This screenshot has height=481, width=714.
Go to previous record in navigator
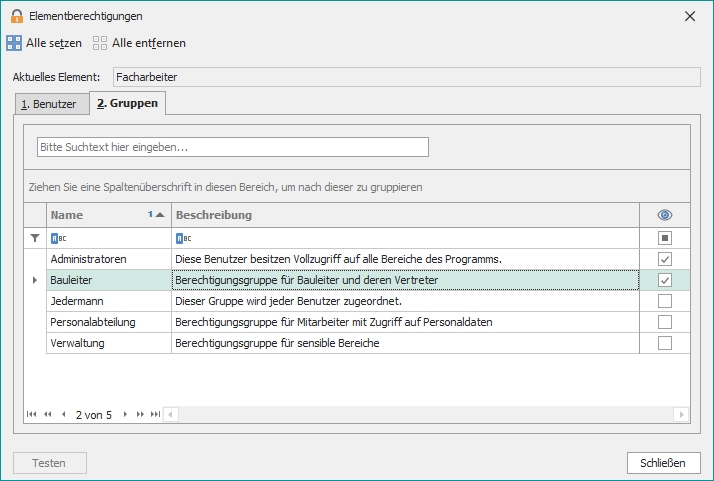(x=64, y=414)
